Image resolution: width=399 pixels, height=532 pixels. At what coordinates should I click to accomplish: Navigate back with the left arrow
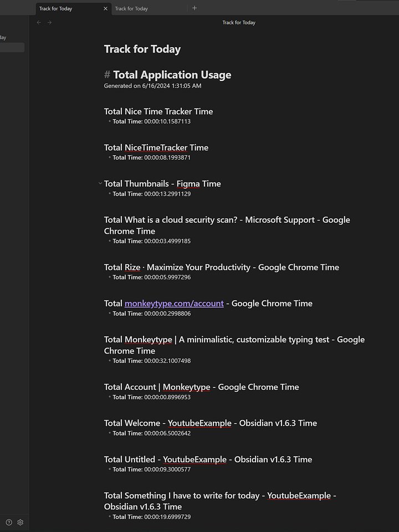tap(39, 23)
